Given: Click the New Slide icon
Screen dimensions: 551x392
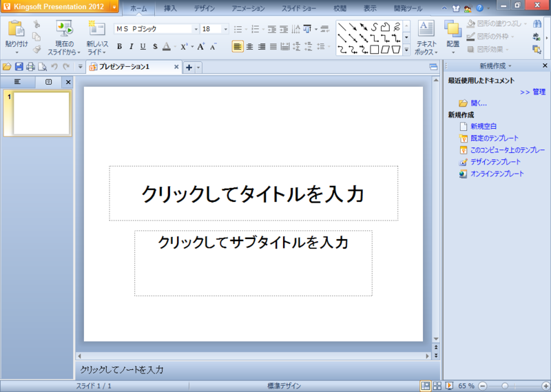Looking at the screenshot, I should (x=97, y=29).
